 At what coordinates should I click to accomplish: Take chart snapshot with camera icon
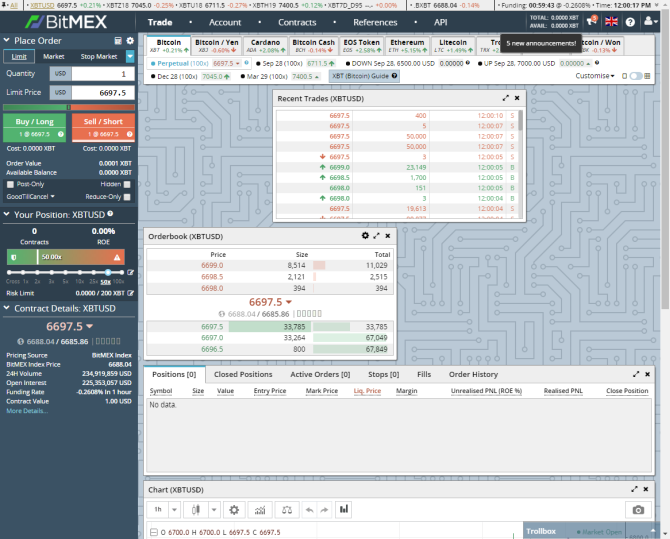(x=638, y=510)
